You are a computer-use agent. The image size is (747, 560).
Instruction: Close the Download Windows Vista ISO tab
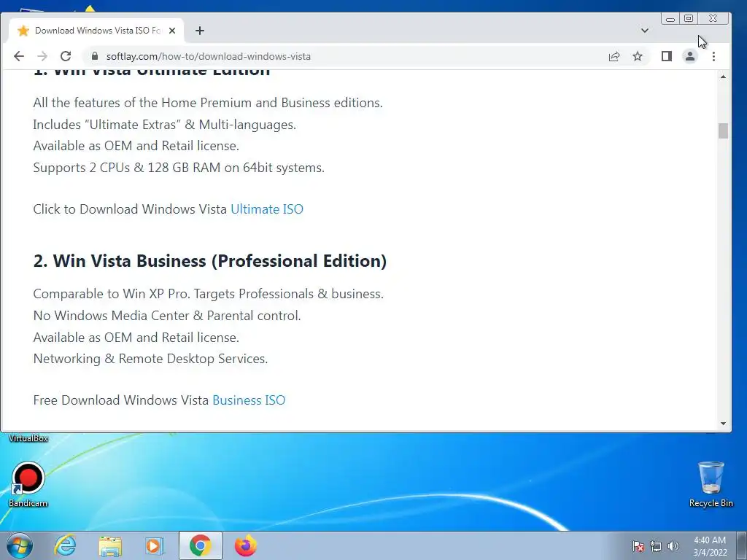coord(172,31)
